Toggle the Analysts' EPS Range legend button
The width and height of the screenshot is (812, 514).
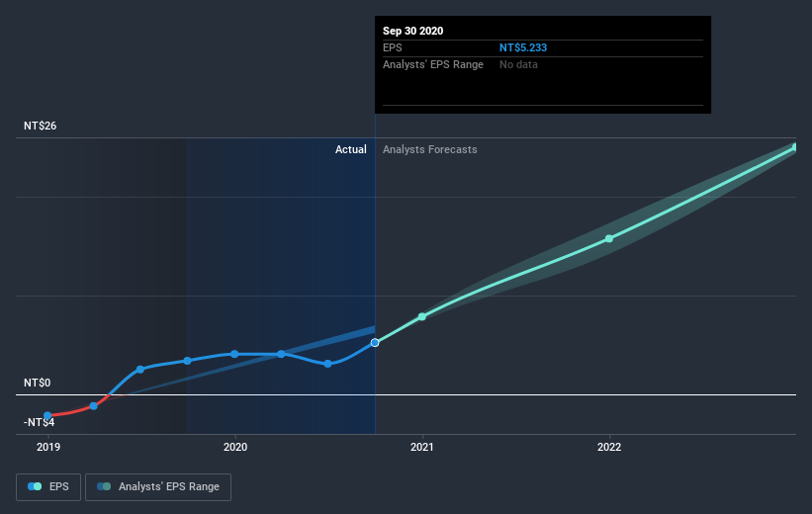(x=158, y=486)
